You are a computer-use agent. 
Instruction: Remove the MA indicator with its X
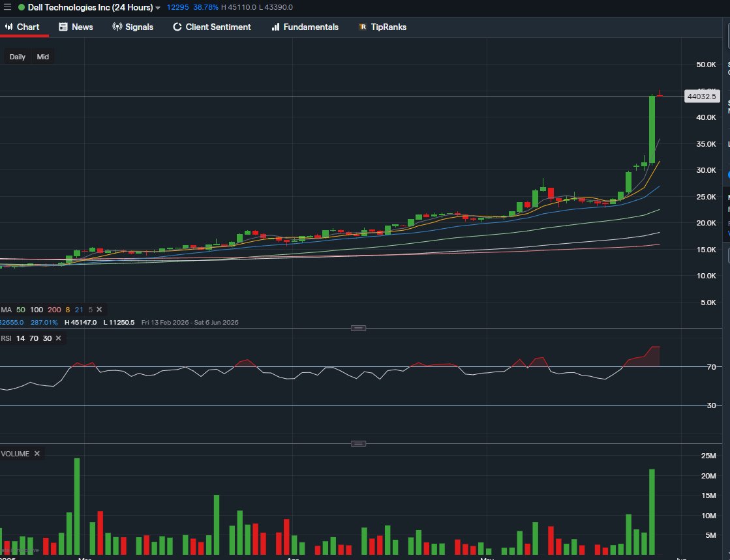(x=99, y=309)
